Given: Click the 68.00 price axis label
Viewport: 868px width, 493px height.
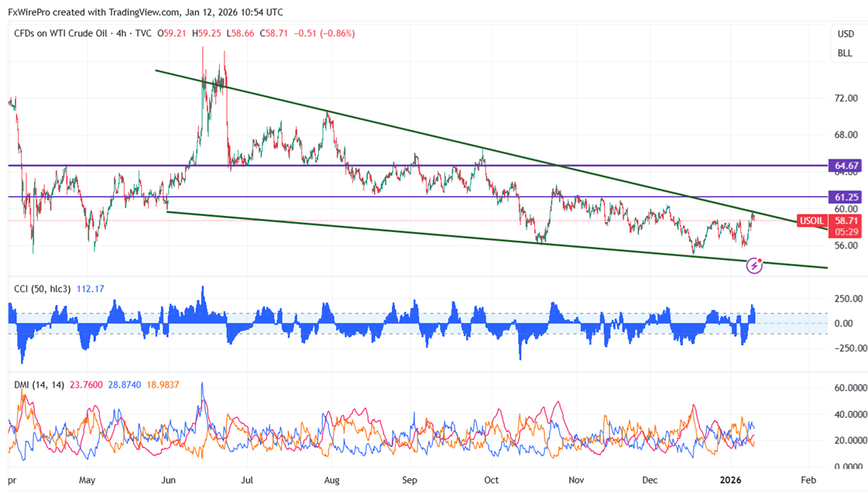Looking at the screenshot, I should [846, 135].
